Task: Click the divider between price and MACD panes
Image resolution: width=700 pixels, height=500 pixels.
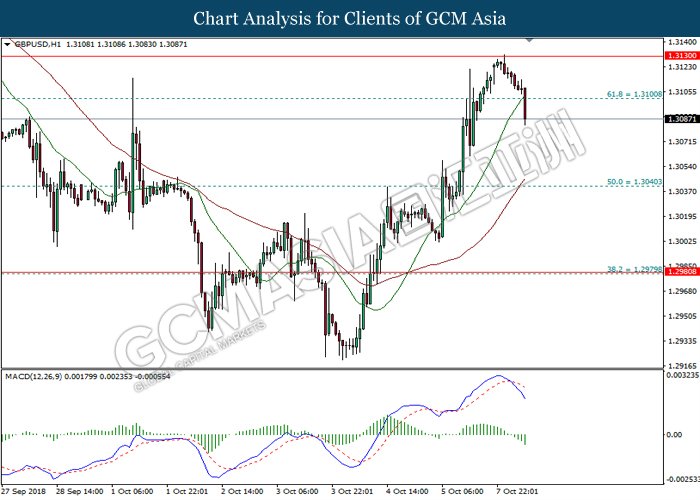Action: pyautogui.click(x=333, y=368)
